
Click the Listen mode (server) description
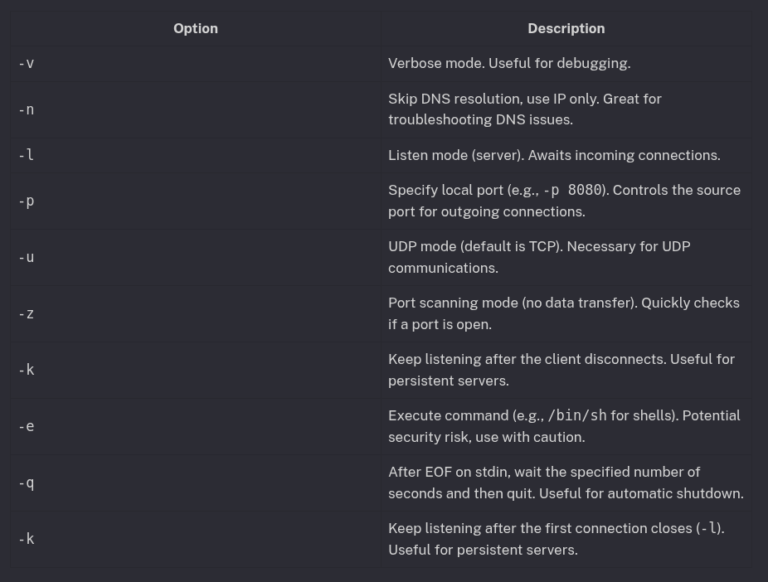click(554, 155)
